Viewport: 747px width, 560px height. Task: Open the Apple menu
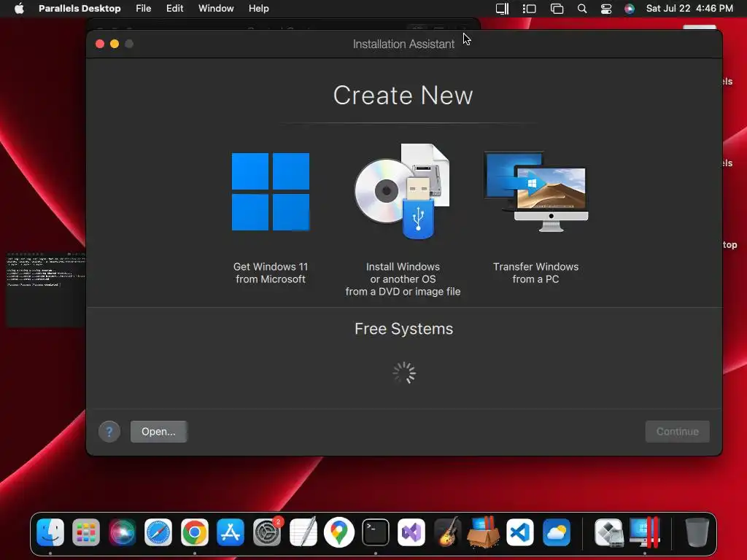click(x=19, y=9)
